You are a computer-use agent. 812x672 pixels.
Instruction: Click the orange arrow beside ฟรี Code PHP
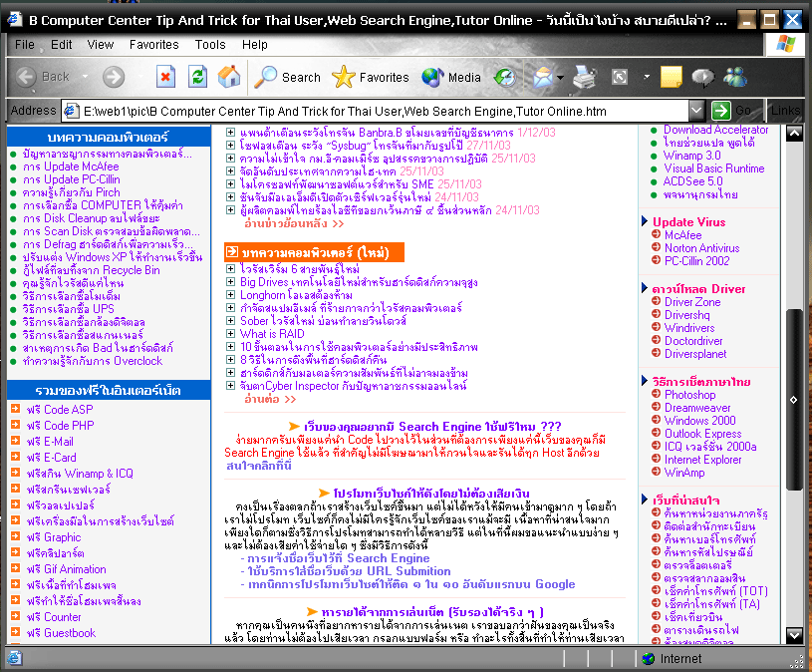click(16, 425)
